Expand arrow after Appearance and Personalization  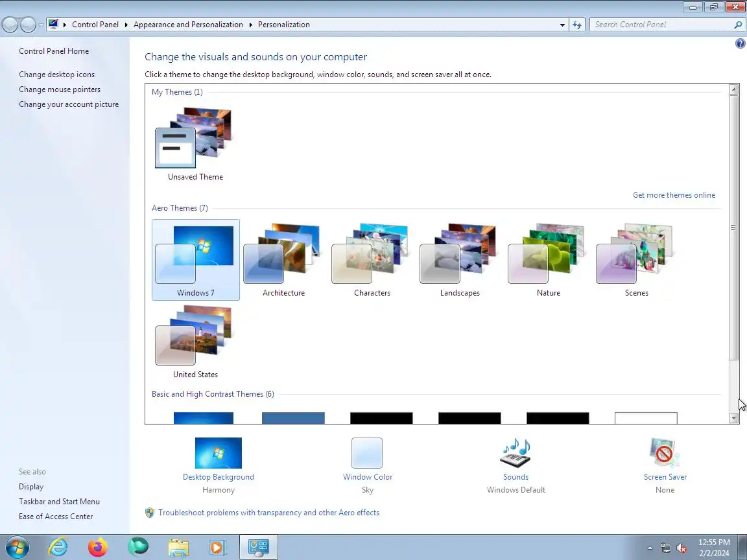point(250,25)
